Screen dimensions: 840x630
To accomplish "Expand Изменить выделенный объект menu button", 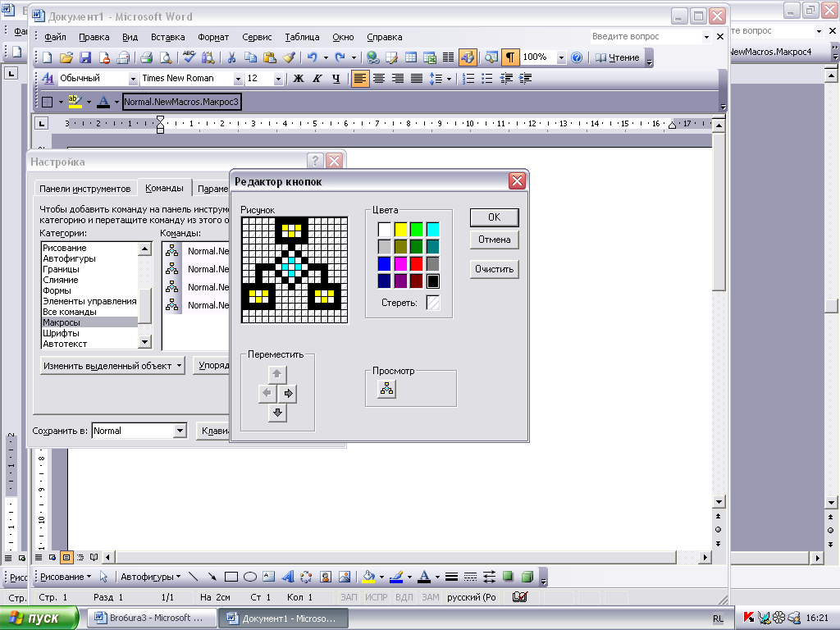I will 112,366.
